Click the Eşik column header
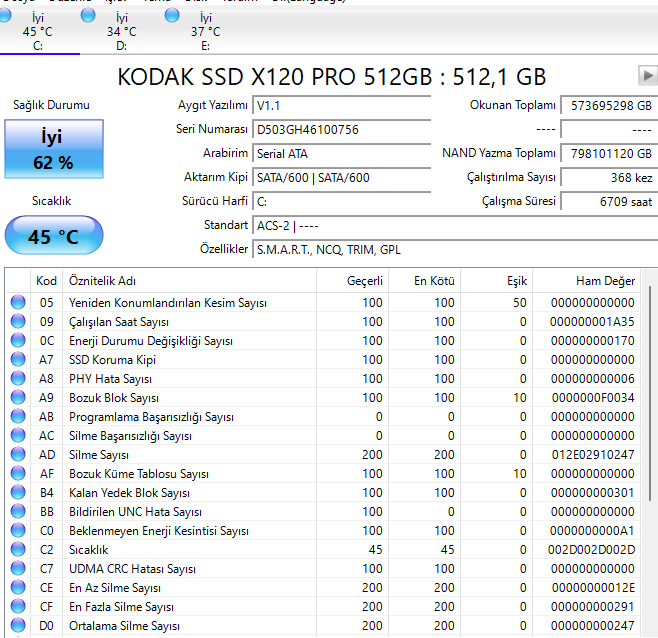Screen dimensions: 658x638 (497, 281)
